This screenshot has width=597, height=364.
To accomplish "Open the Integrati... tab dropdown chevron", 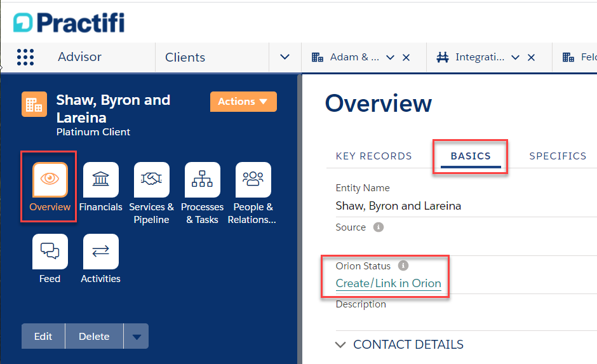I will [515, 58].
